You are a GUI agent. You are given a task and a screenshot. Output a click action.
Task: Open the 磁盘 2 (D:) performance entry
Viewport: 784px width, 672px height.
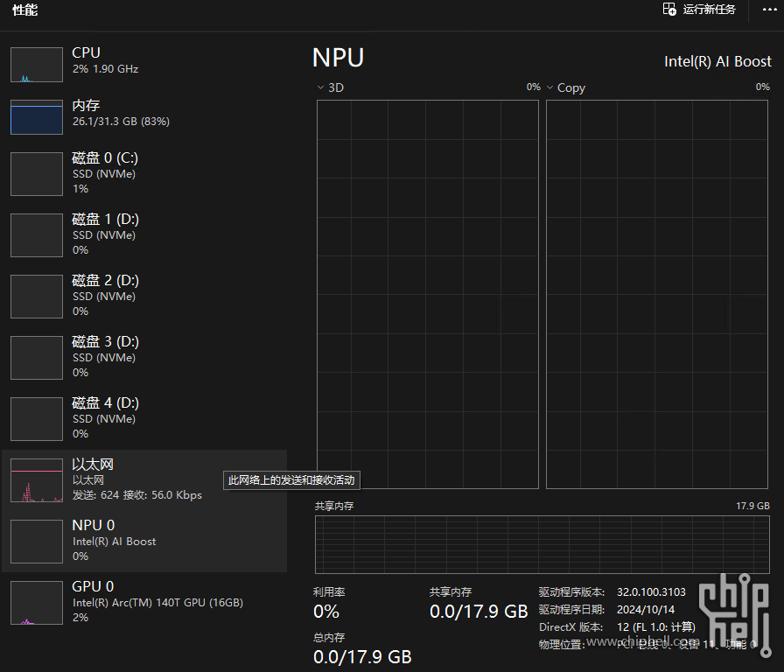point(144,296)
